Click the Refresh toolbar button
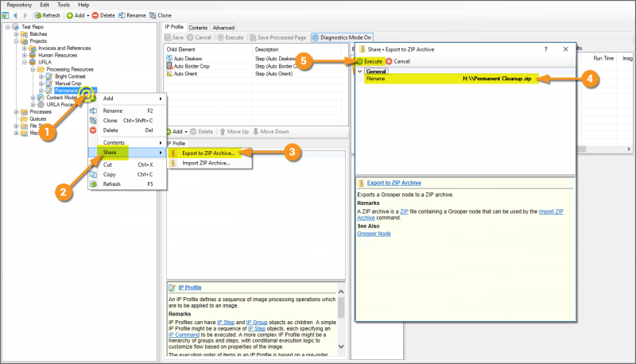The height and width of the screenshot is (364, 636). (x=46, y=15)
